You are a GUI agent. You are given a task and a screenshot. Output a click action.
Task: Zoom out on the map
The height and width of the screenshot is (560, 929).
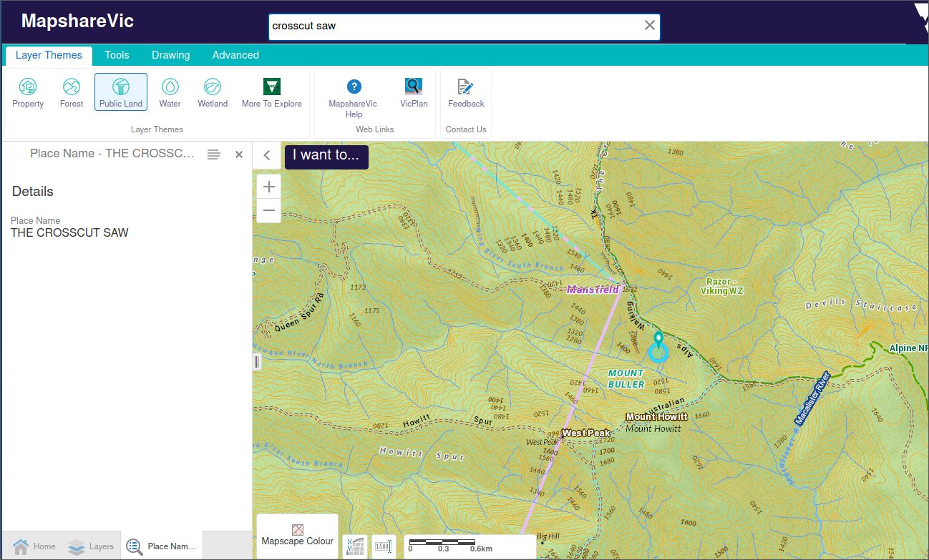269,210
